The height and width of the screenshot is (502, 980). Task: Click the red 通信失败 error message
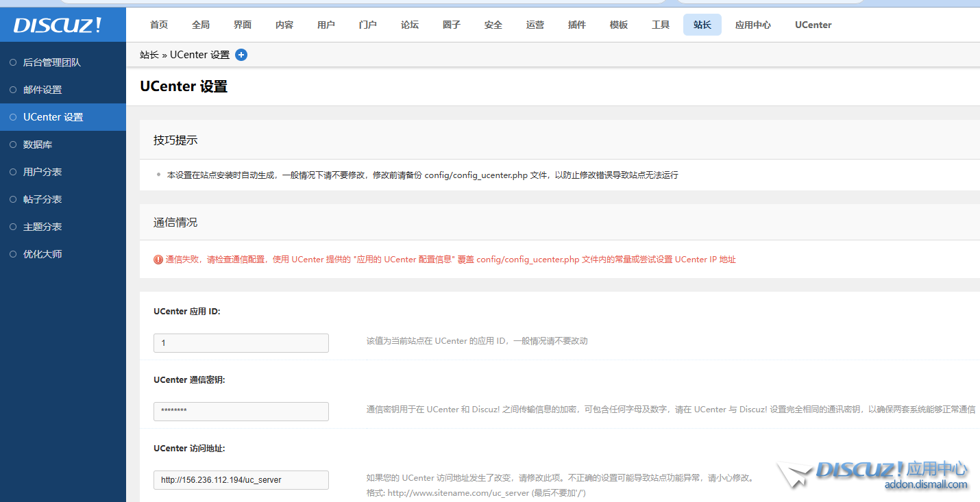(x=451, y=260)
